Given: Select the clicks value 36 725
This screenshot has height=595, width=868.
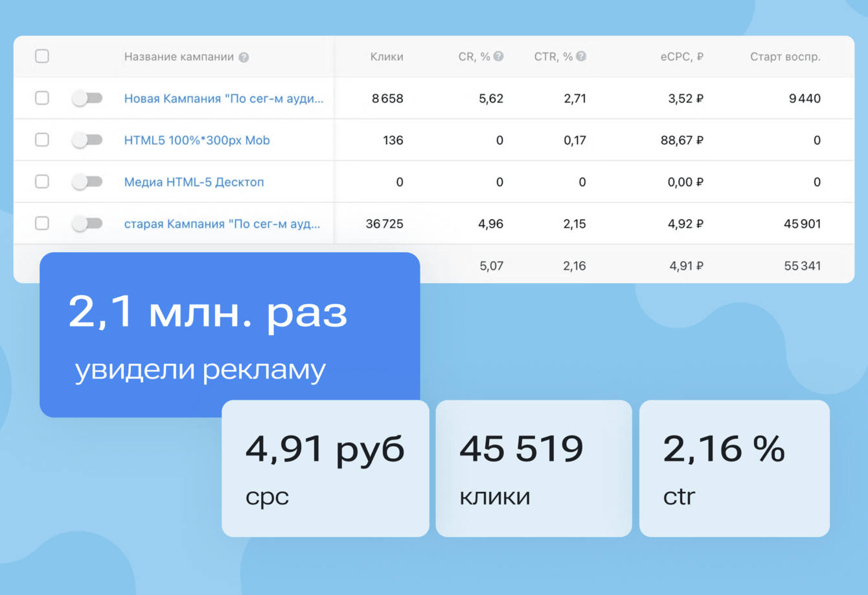Looking at the screenshot, I should pos(384,224).
